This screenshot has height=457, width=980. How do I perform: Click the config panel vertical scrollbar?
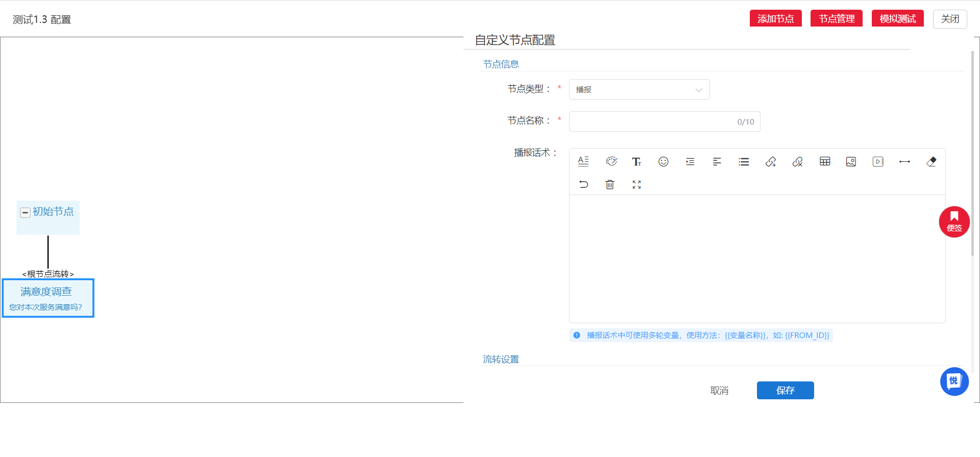(x=972, y=153)
